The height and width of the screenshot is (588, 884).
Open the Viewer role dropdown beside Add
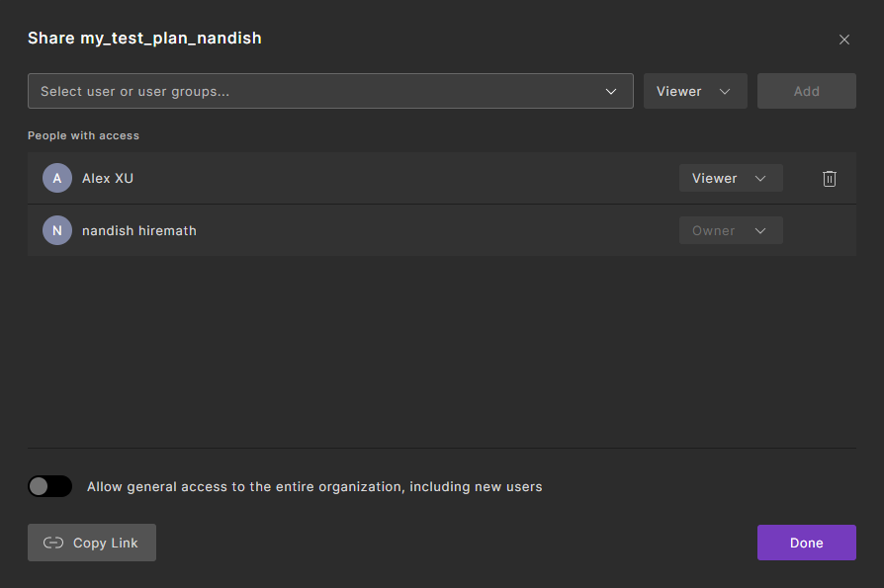pyautogui.click(x=694, y=91)
